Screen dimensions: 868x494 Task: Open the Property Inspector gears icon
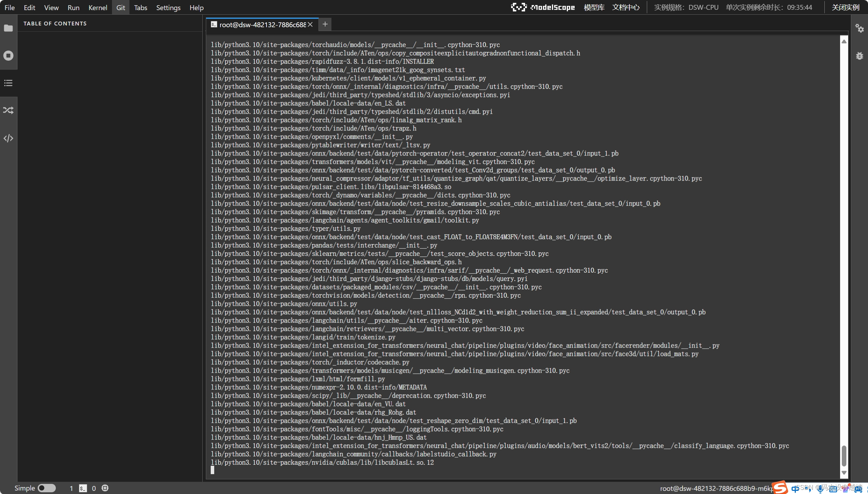point(860,28)
